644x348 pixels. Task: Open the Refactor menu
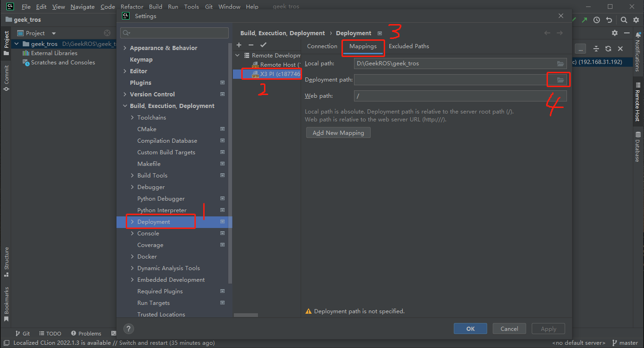(x=132, y=6)
